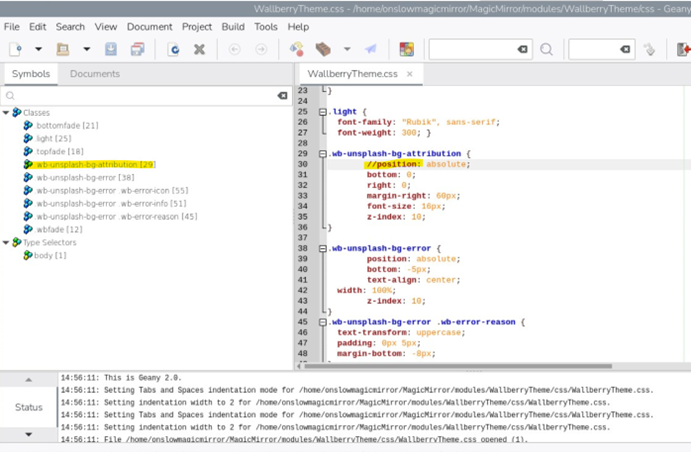
Task: Click the jump to line icon
Action: coord(649,49)
